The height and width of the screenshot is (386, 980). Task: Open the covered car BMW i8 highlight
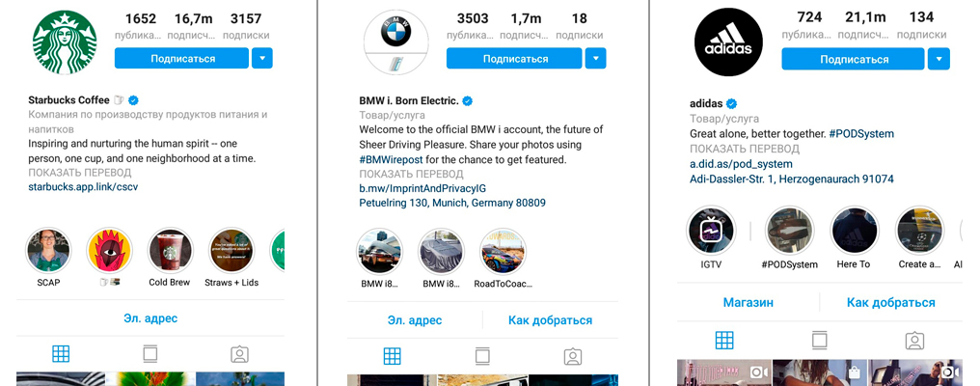point(441,252)
